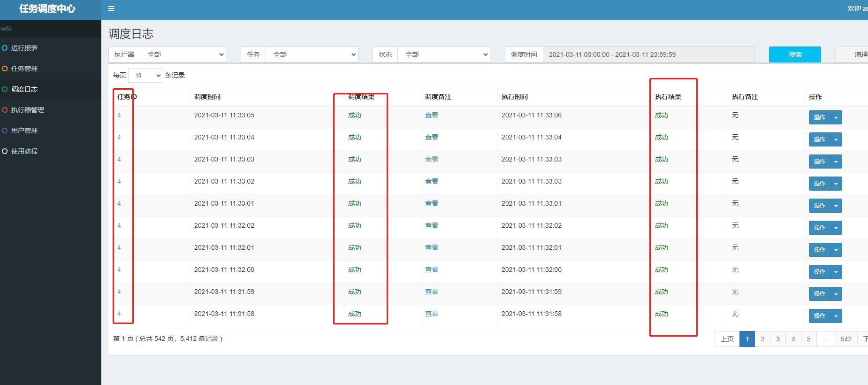
Task: Go to pagination page 2
Action: point(762,339)
